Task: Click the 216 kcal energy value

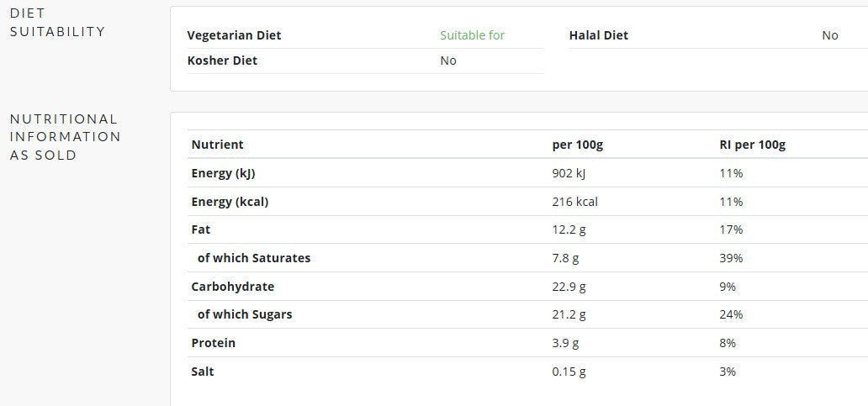Action: [x=574, y=202]
